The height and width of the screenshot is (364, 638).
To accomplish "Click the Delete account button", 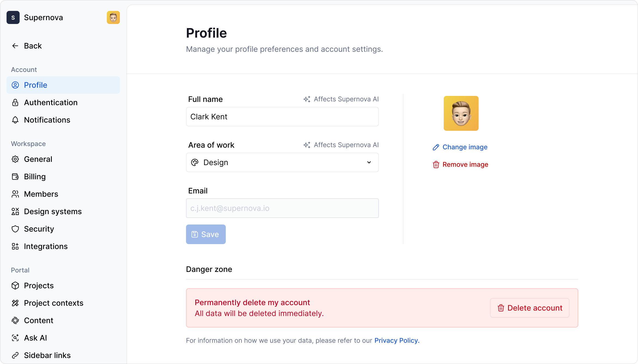I will 529,308.
